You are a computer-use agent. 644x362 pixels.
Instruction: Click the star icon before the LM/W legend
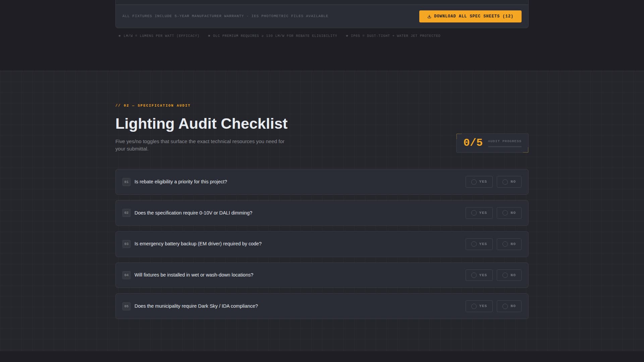coord(119,36)
